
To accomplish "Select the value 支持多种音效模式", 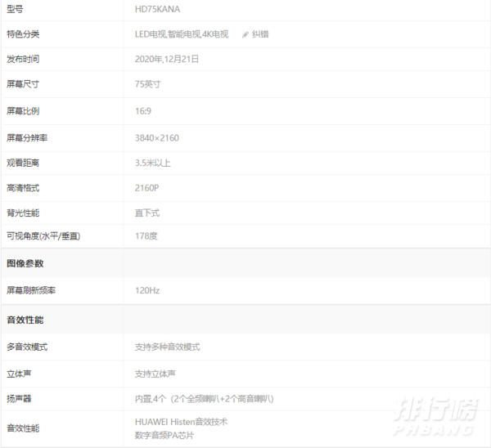I will point(167,347).
